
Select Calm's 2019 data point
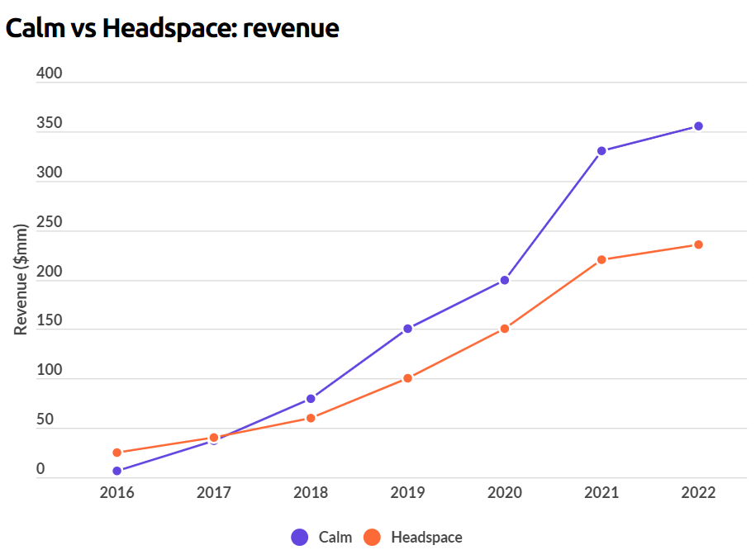click(x=408, y=329)
